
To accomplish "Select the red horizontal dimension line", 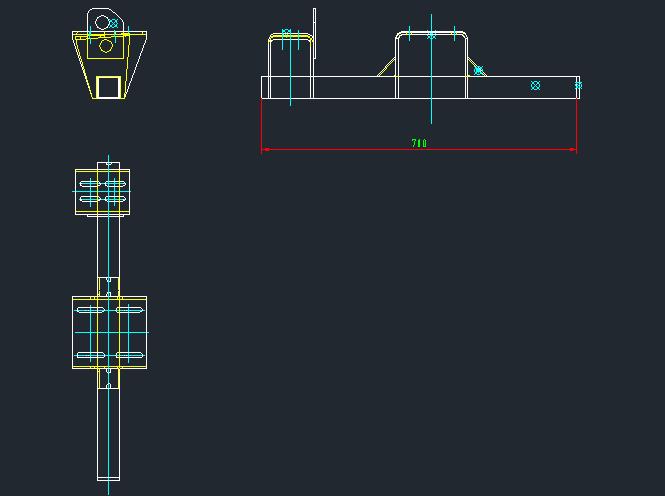I will coord(340,150).
